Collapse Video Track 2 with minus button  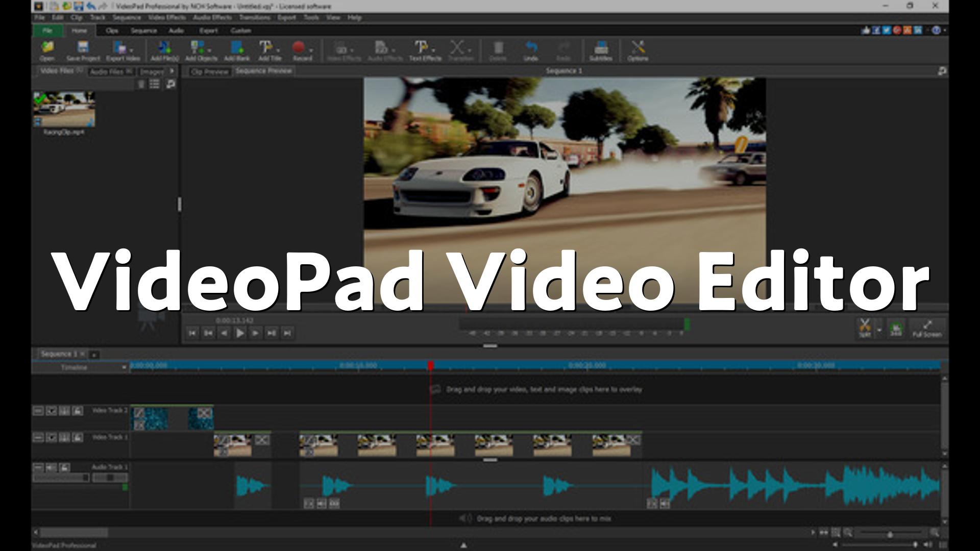click(38, 411)
